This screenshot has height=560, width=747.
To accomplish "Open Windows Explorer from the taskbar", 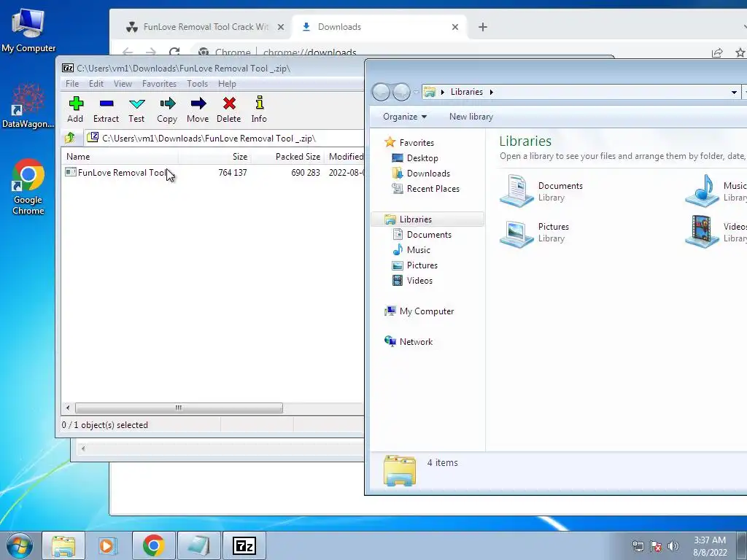I will pyautogui.click(x=63, y=545).
